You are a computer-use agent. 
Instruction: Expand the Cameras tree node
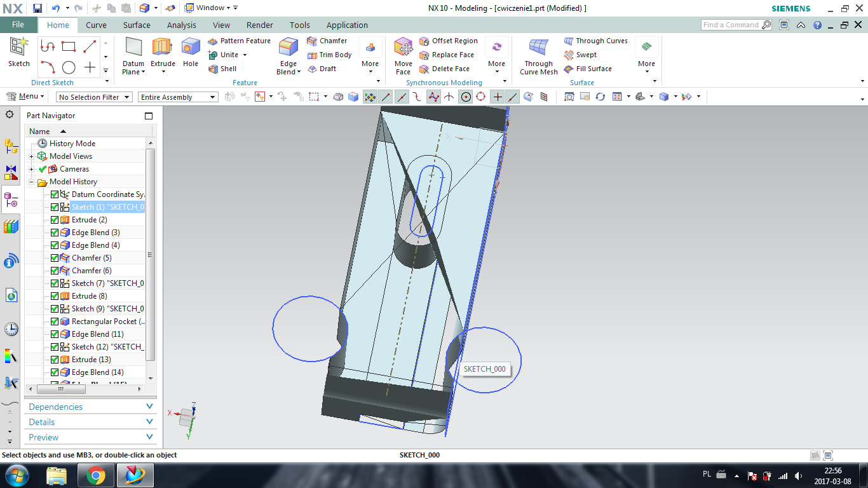[x=32, y=169]
